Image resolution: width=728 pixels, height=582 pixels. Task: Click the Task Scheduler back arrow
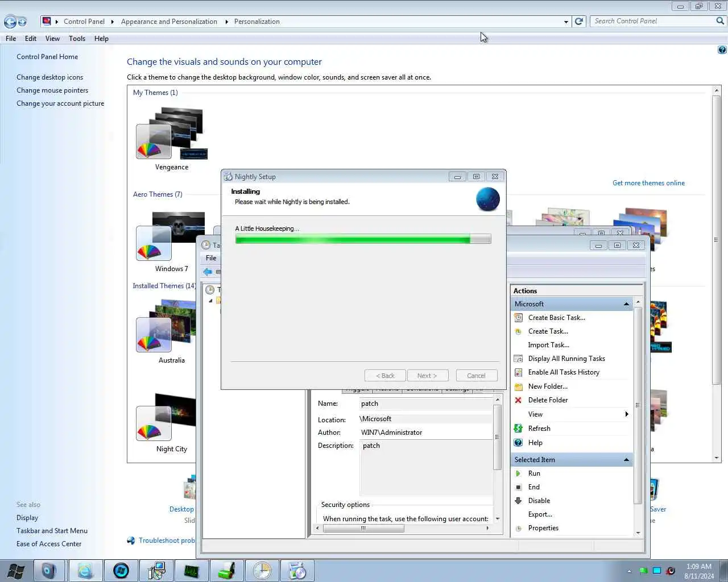tap(208, 272)
